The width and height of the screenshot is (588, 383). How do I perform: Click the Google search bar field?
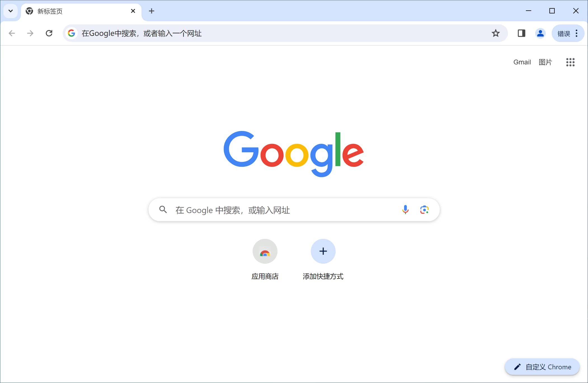click(293, 210)
